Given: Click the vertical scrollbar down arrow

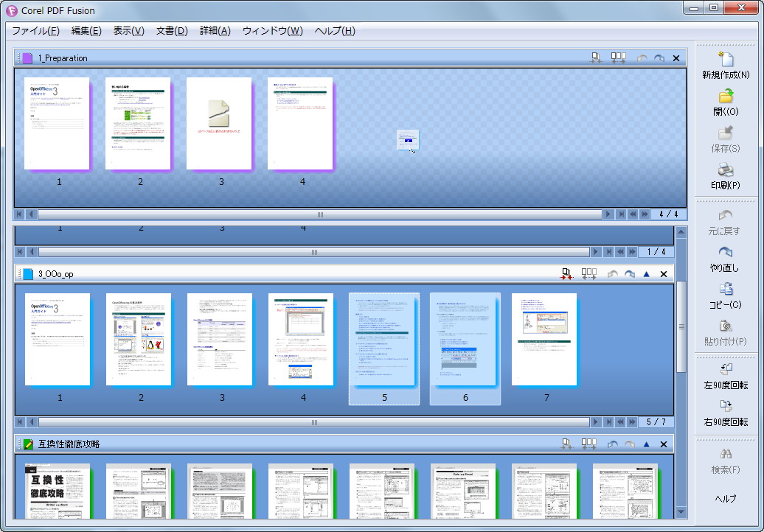Looking at the screenshot, I should coord(681,512).
